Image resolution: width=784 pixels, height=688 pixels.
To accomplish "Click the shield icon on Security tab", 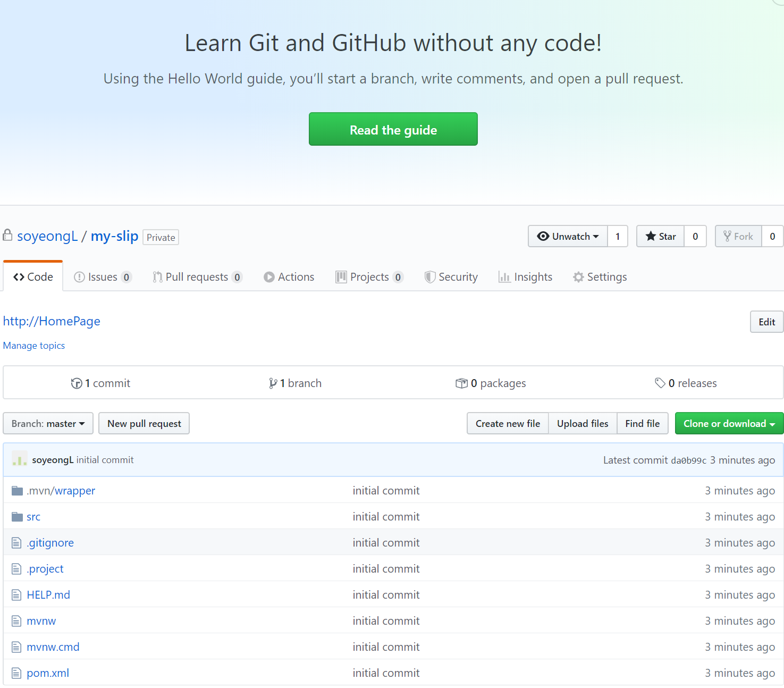I will 430,277.
